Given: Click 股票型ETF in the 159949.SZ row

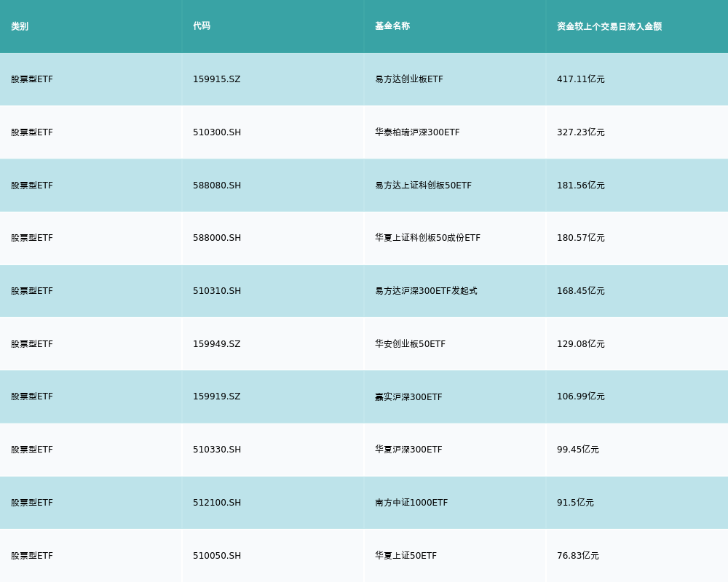Looking at the screenshot, I should (32, 344).
